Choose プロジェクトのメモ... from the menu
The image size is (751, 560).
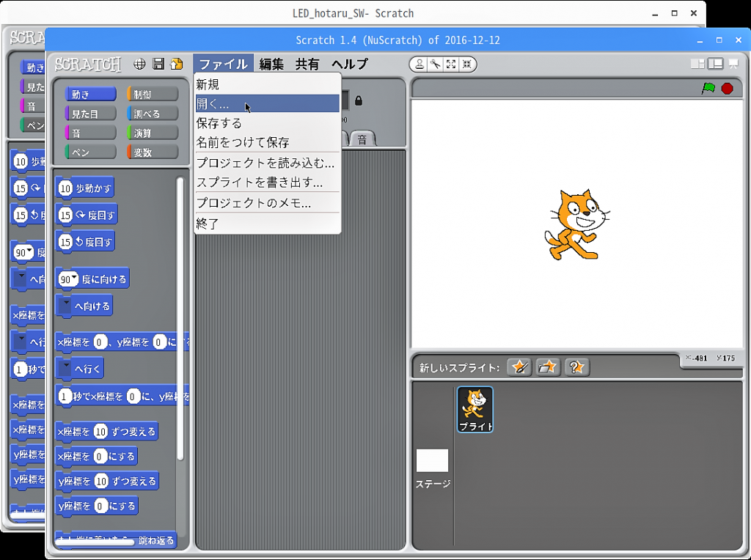(267, 203)
